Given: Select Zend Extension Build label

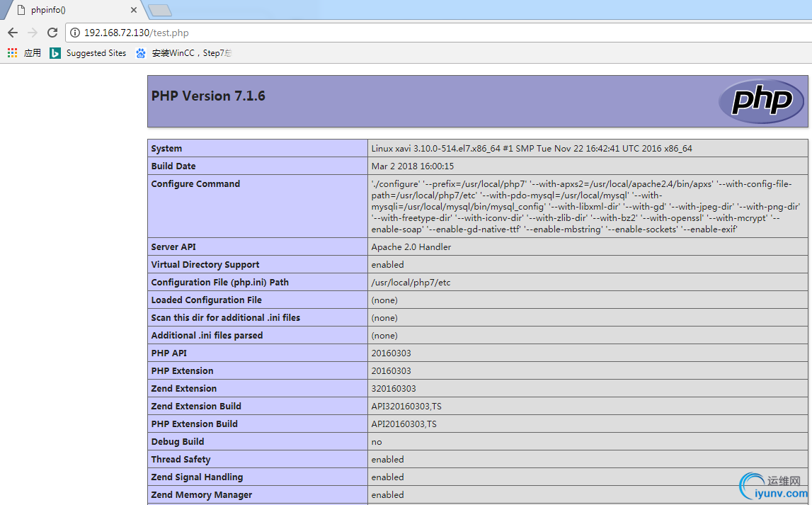Looking at the screenshot, I should tap(196, 406).
